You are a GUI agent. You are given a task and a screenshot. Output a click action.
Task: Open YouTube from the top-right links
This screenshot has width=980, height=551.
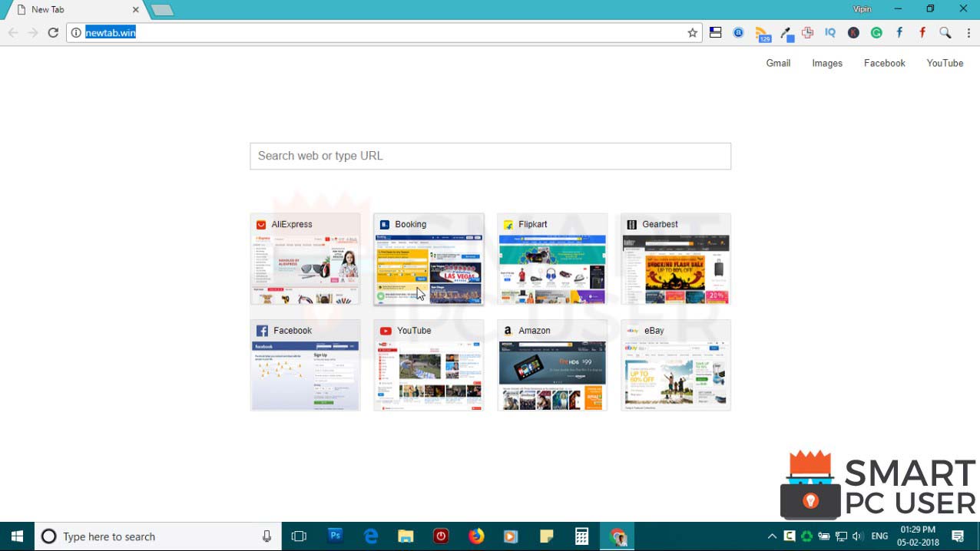coord(945,63)
